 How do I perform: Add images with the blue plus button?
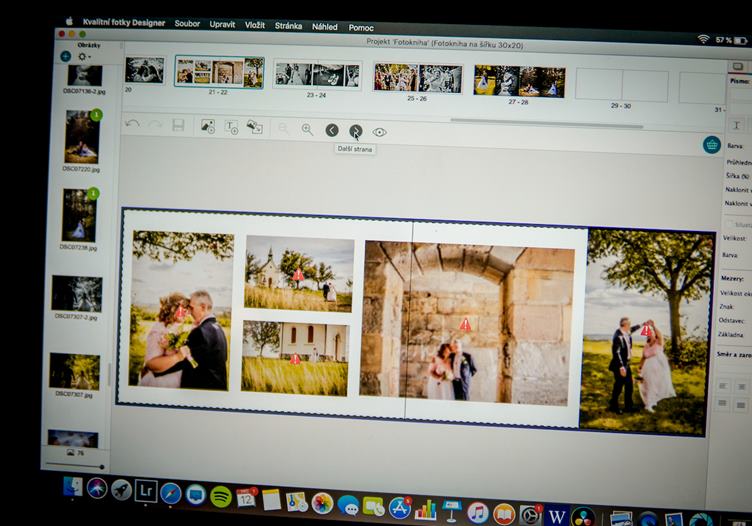coord(66,57)
